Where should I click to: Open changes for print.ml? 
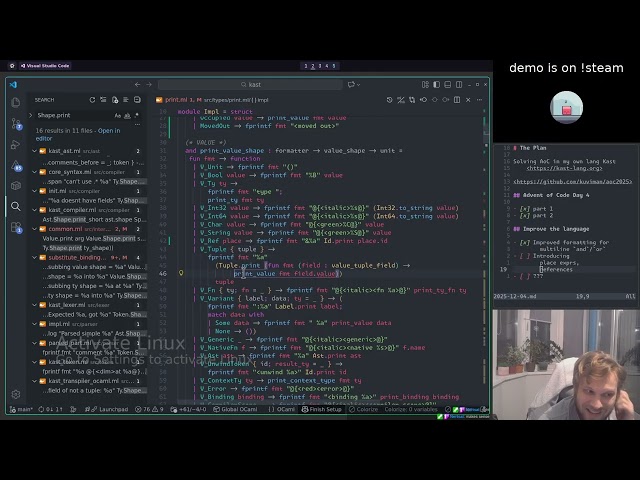[412, 100]
